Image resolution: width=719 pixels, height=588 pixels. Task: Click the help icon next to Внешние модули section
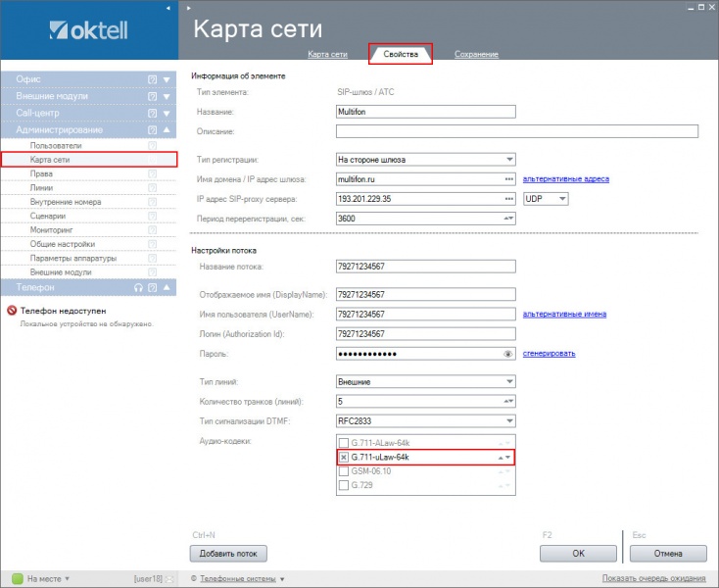pyautogui.click(x=152, y=96)
